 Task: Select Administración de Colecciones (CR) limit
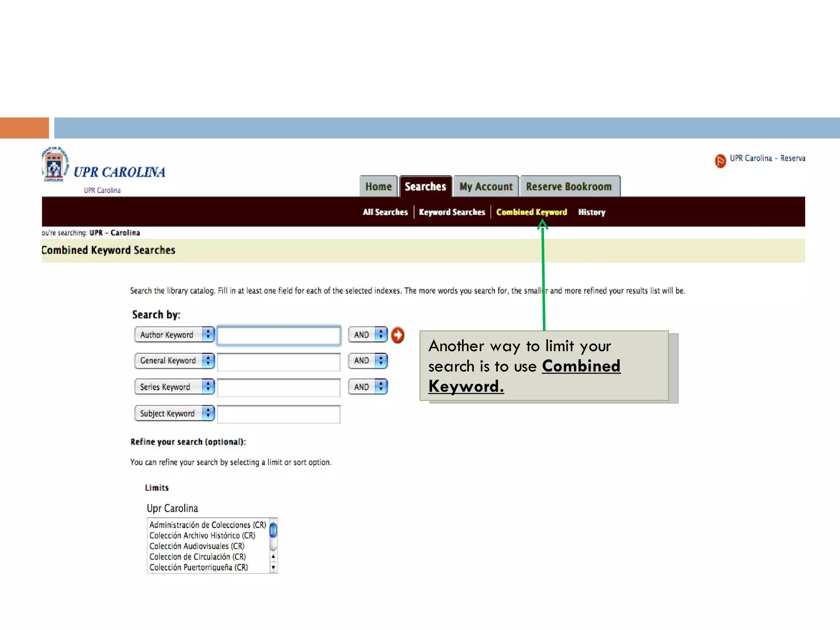208,525
